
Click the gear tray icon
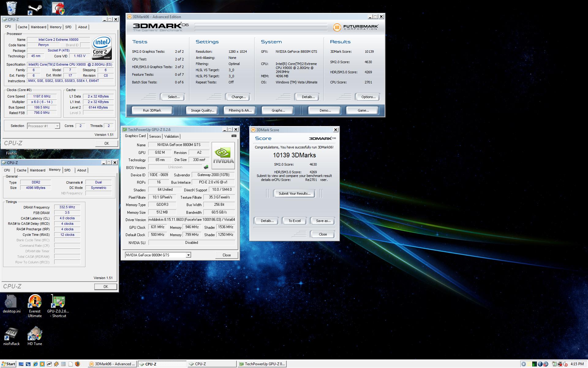pyautogui.click(x=523, y=364)
